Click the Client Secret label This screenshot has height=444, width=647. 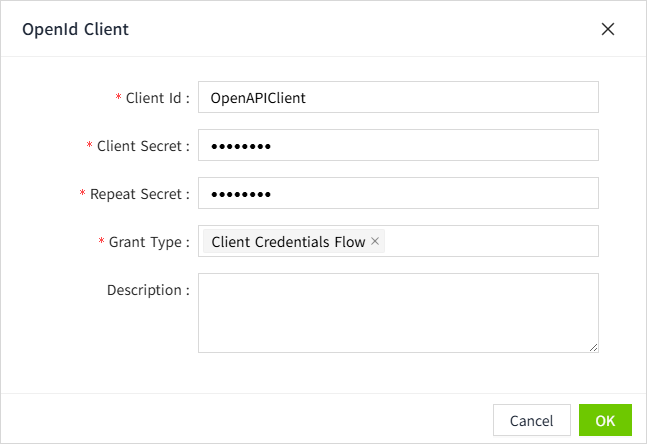click(x=143, y=146)
